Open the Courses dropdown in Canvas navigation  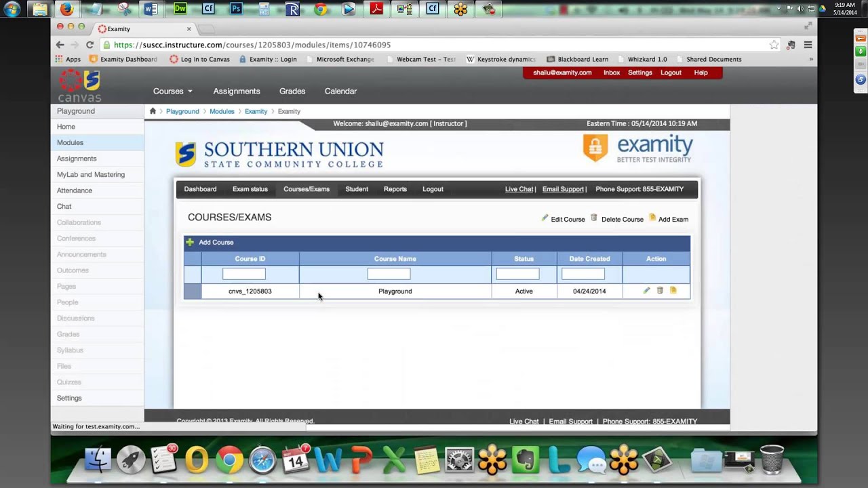coord(173,91)
